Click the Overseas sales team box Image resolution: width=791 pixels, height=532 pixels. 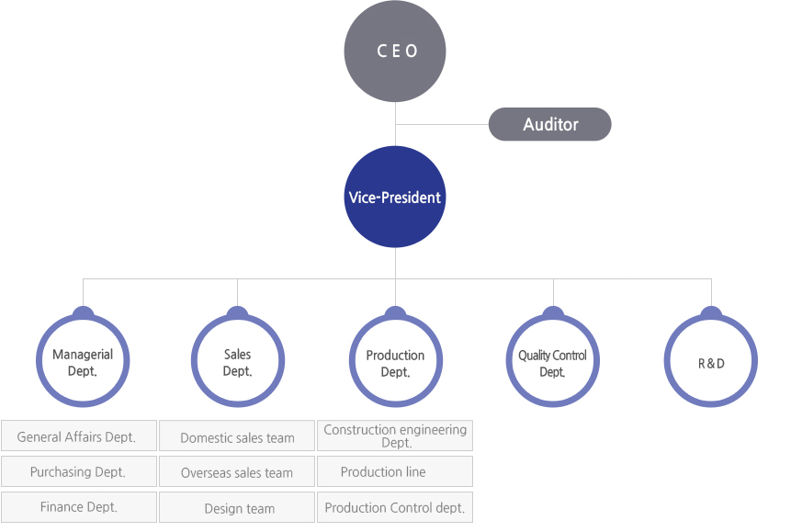click(x=237, y=471)
